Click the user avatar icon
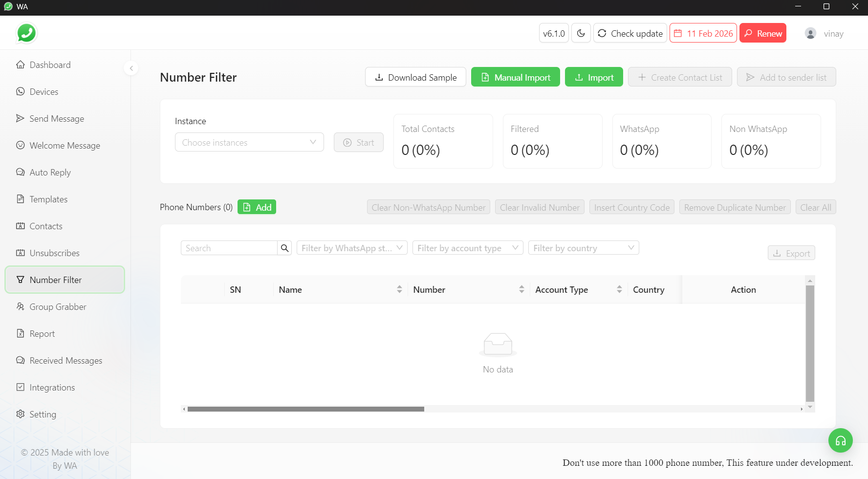 810,34
